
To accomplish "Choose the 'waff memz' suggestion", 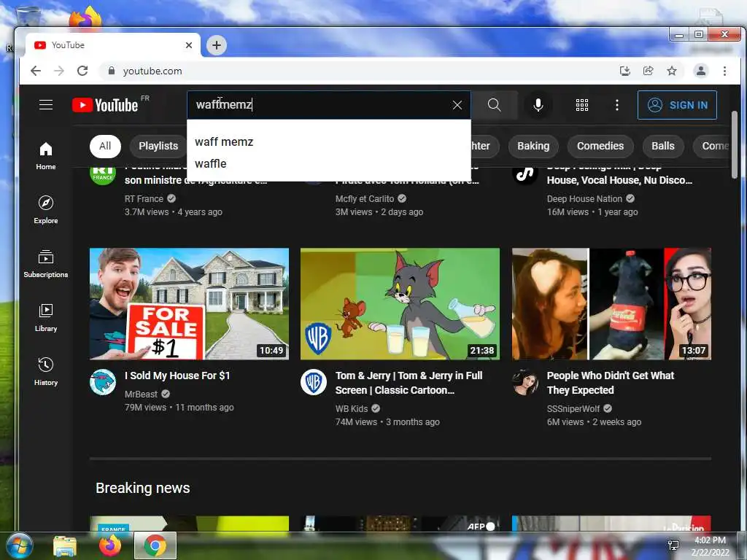I will click(329, 142).
